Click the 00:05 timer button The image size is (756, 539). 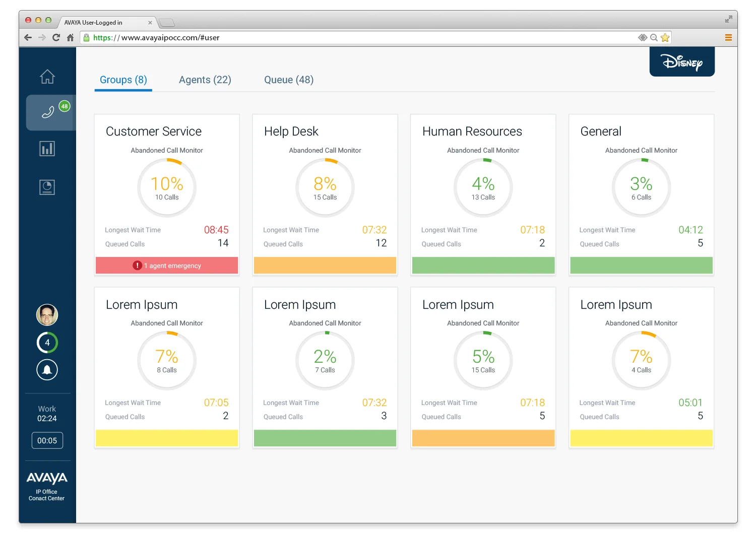[x=47, y=440]
